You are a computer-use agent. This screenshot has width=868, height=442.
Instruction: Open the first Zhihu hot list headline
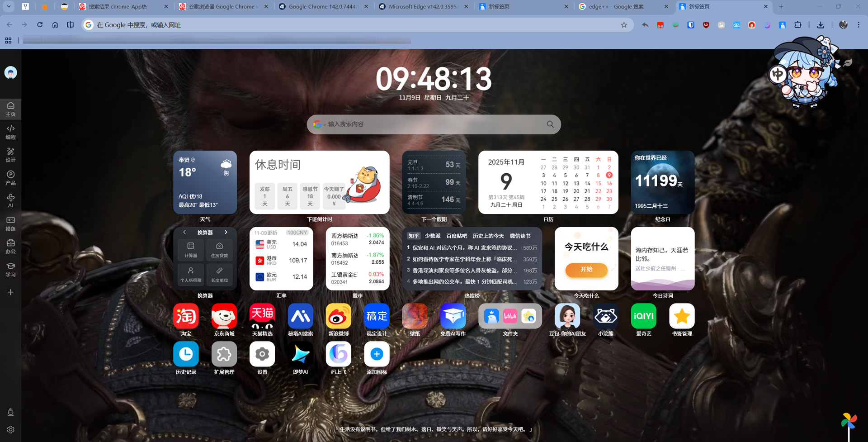tap(464, 248)
